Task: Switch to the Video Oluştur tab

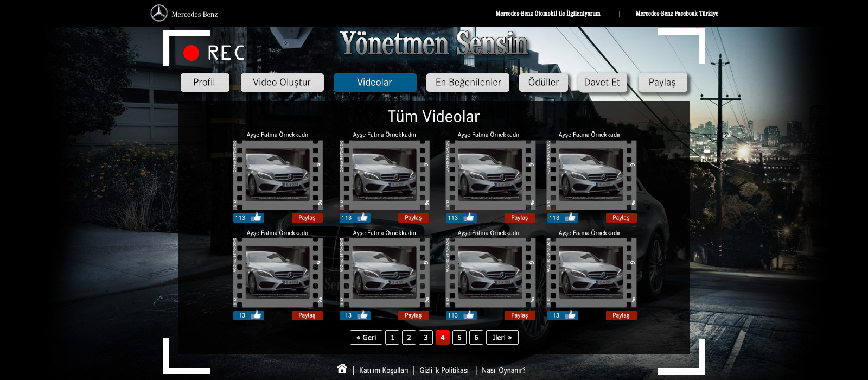Action: 282,83
